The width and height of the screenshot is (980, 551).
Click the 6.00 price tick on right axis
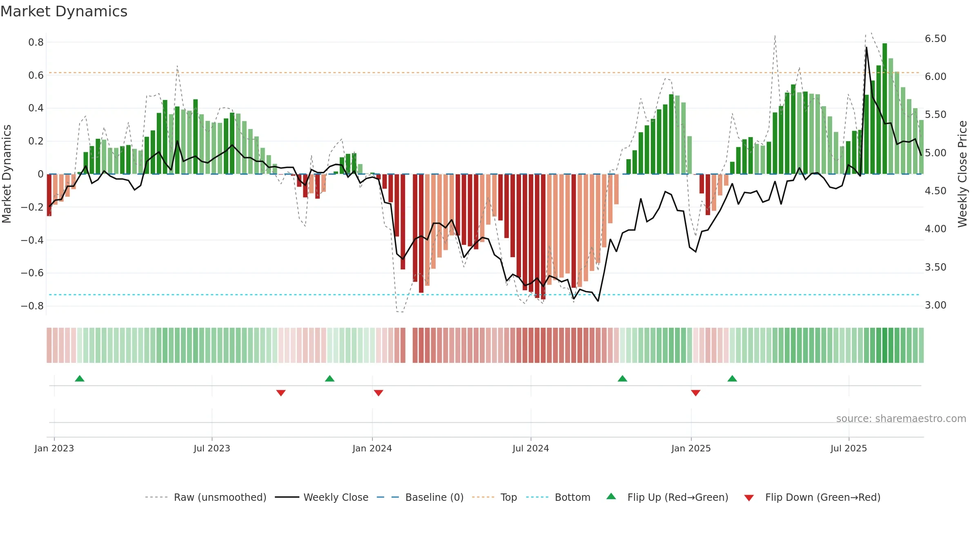click(x=935, y=77)
